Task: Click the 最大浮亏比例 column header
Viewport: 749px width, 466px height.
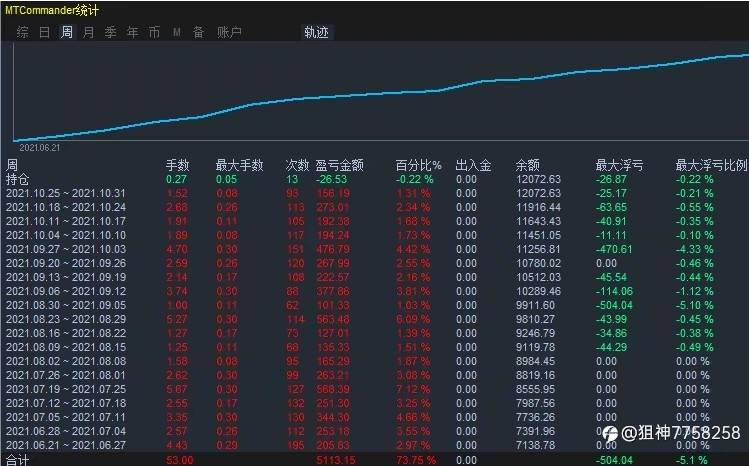Action: (711, 165)
